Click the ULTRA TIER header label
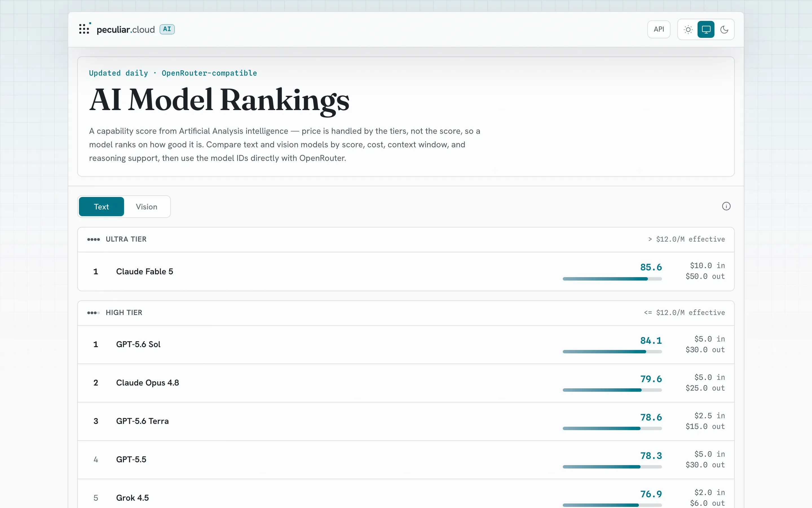The image size is (812, 508). [x=126, y=239]
